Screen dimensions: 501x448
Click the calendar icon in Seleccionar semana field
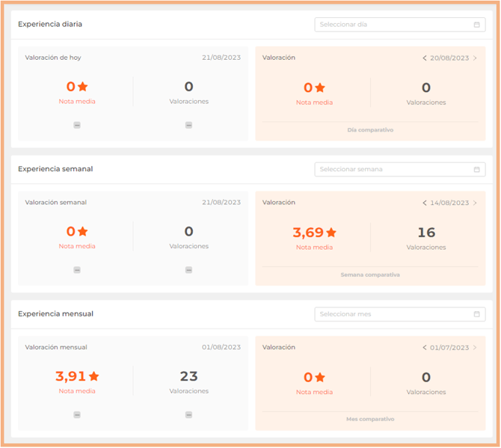476,170
